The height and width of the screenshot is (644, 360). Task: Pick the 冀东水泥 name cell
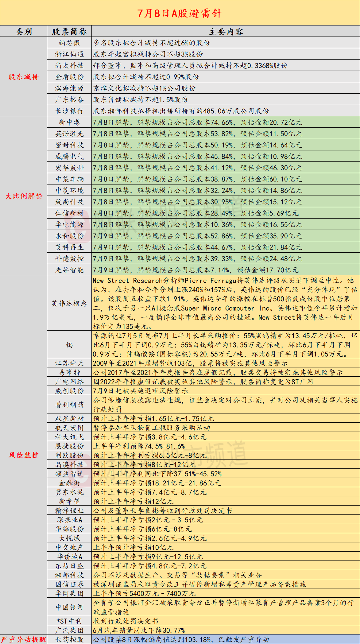click(69, 492)
